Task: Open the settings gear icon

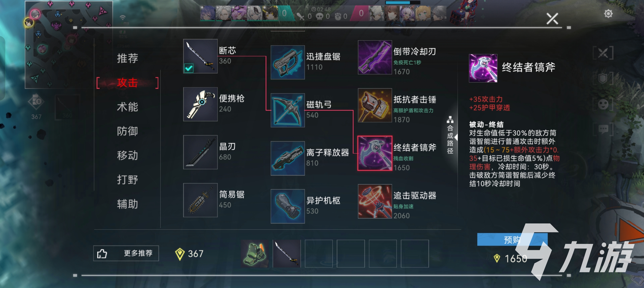Action: pos(608,14)
